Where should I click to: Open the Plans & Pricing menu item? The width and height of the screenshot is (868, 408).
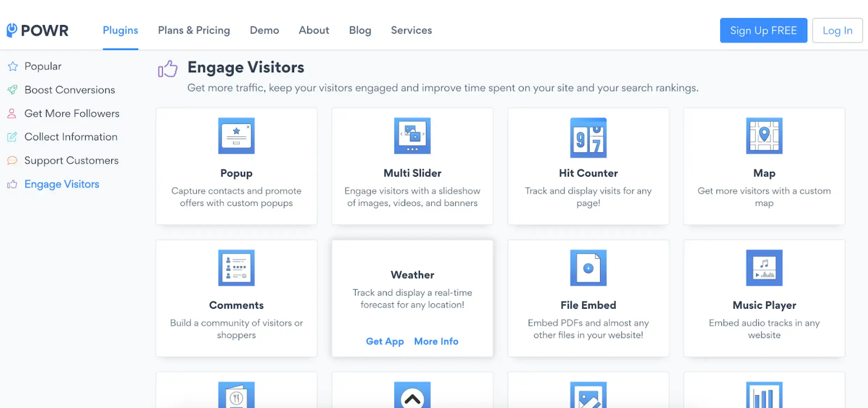(x=194, y=30)
